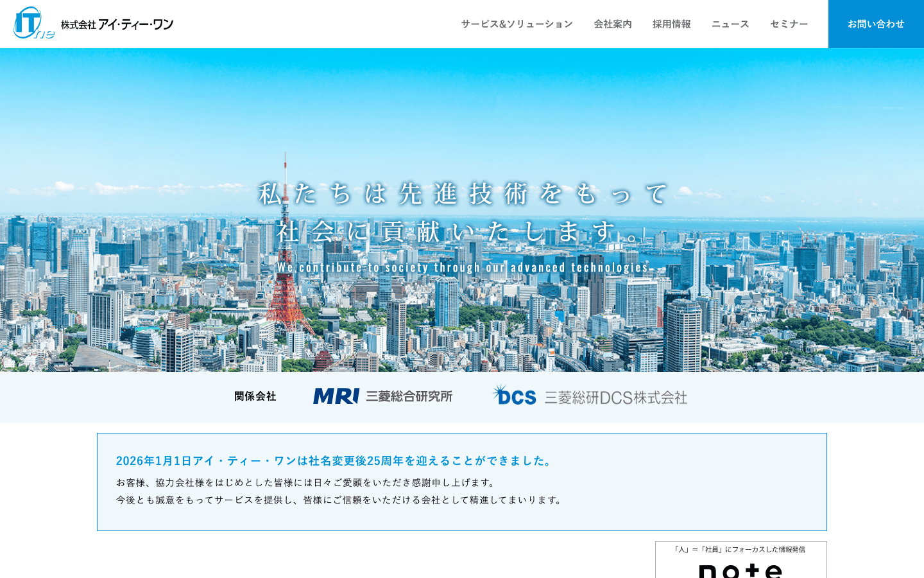Open the MRI 三菱総合研究所 logo link
The width and height of the screenshot is (924, 578).
383,396
